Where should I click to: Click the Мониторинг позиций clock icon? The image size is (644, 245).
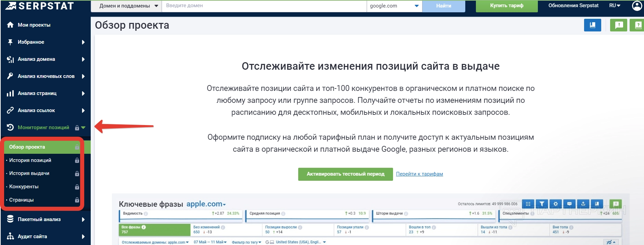(10, 127)
